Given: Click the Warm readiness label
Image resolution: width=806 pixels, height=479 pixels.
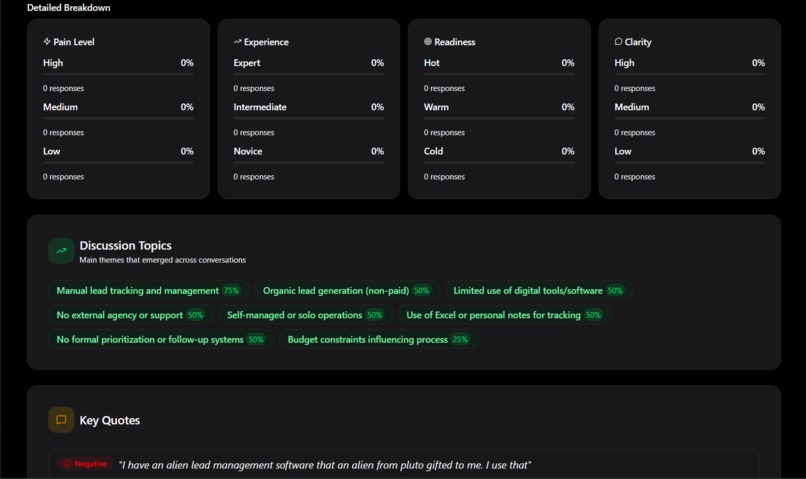Looking at the screenshot, I should pyautogui.click(x=436, y=107).
